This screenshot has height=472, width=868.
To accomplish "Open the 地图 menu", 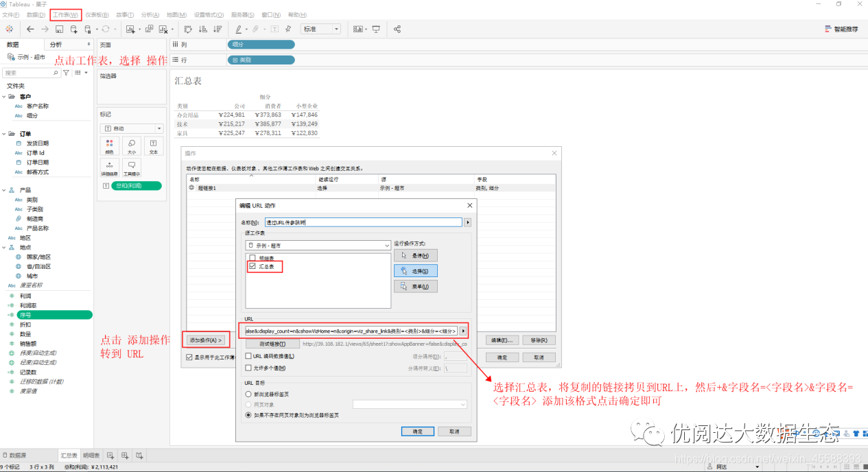I will point(176,14).
